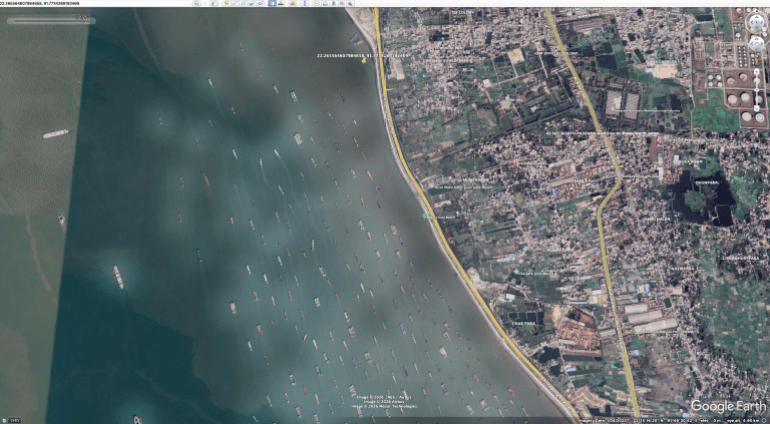The height and width of the screenshot is (424, 770).
Task: Toggle sunlight across the landscape icon
Action: [x=281, y=3]
